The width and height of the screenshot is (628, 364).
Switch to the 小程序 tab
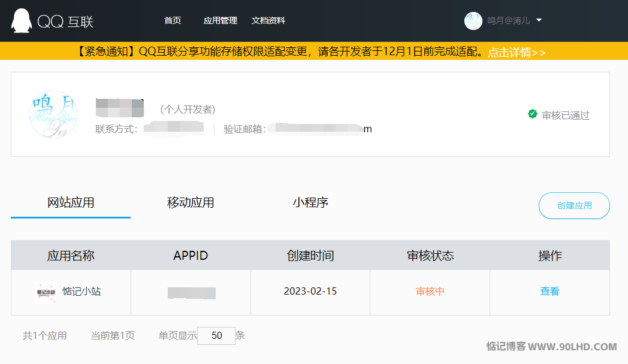tap(310, 203)
